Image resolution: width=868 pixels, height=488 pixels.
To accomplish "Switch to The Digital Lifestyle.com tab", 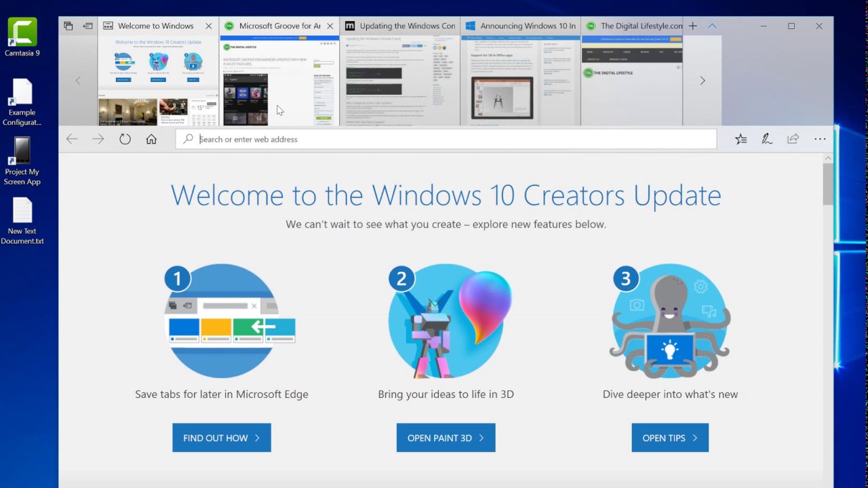I will pos(632,26).
